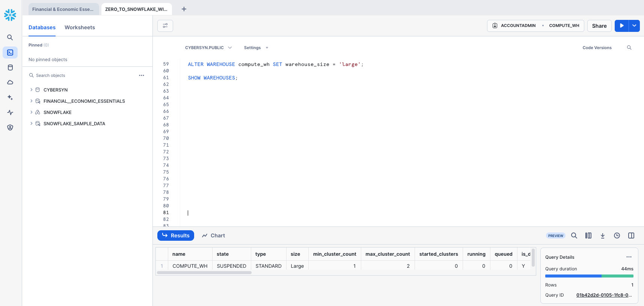Open the Data sidebar database icon
This screenshot has height=306, width=644.
pyautogui.click(x=10, y=67)
